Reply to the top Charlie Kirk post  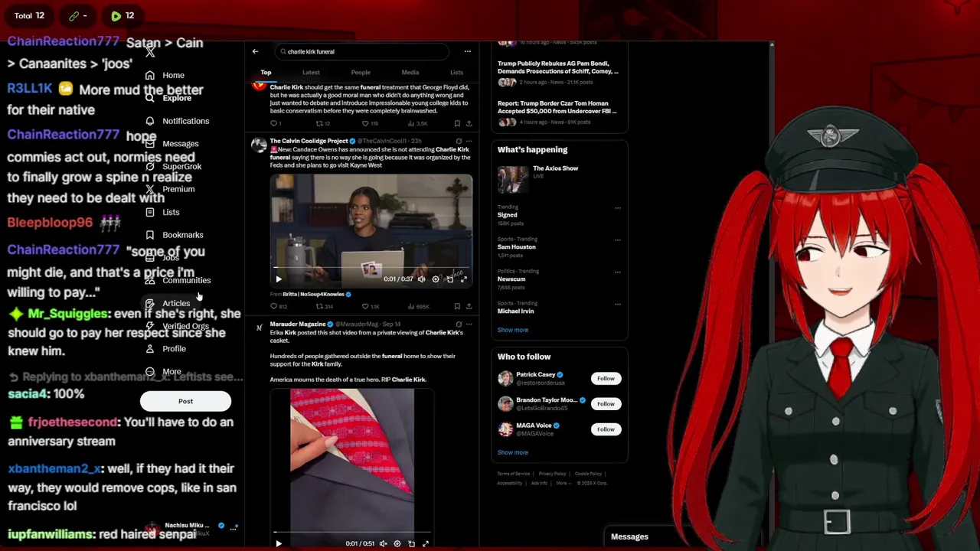(276, 123)
